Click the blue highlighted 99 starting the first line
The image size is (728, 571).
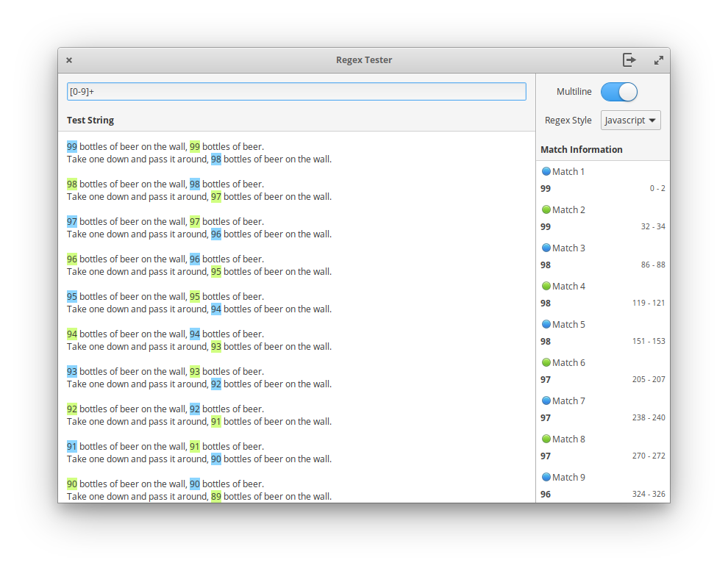pos(72,146)
